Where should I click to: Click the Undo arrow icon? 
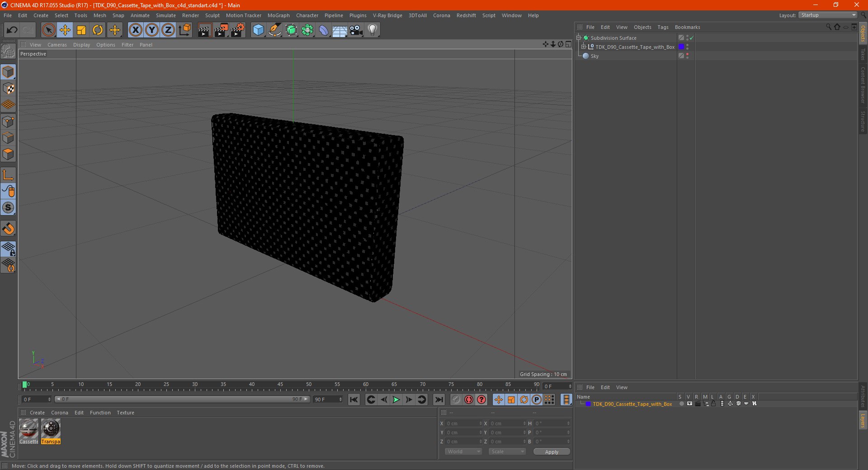point(12,30)
